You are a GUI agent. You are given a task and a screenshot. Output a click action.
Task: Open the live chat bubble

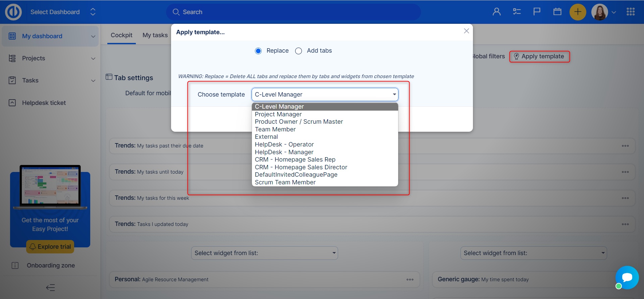pos(627,278)
